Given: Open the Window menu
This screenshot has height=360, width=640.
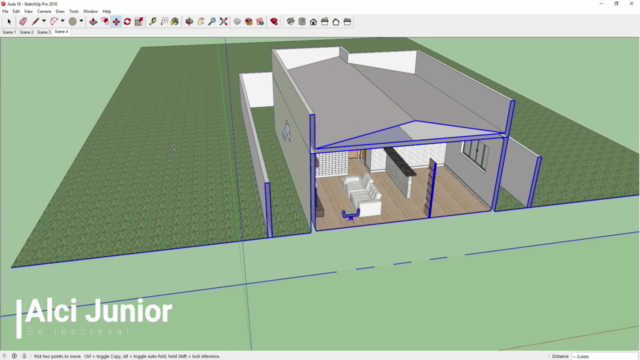Looking at the screenshot, I should click(91, 11).
